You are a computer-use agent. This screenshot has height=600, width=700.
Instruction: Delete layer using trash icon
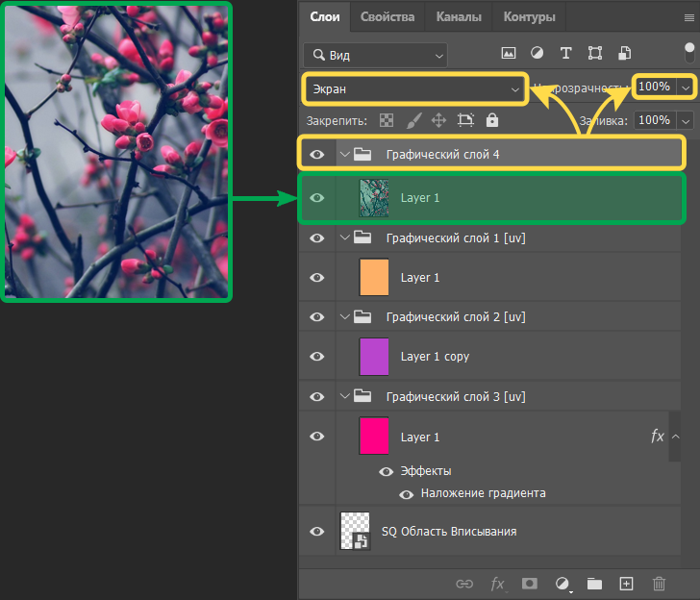659,583
